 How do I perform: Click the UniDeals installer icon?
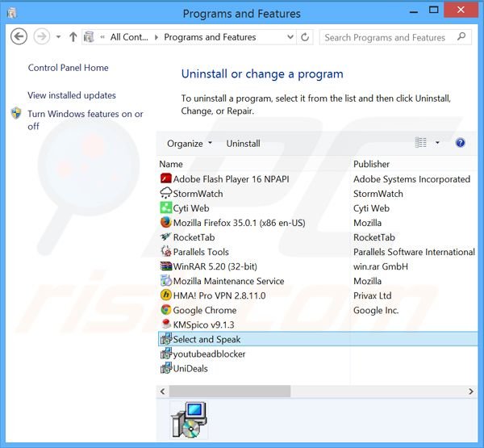point(165,368)
